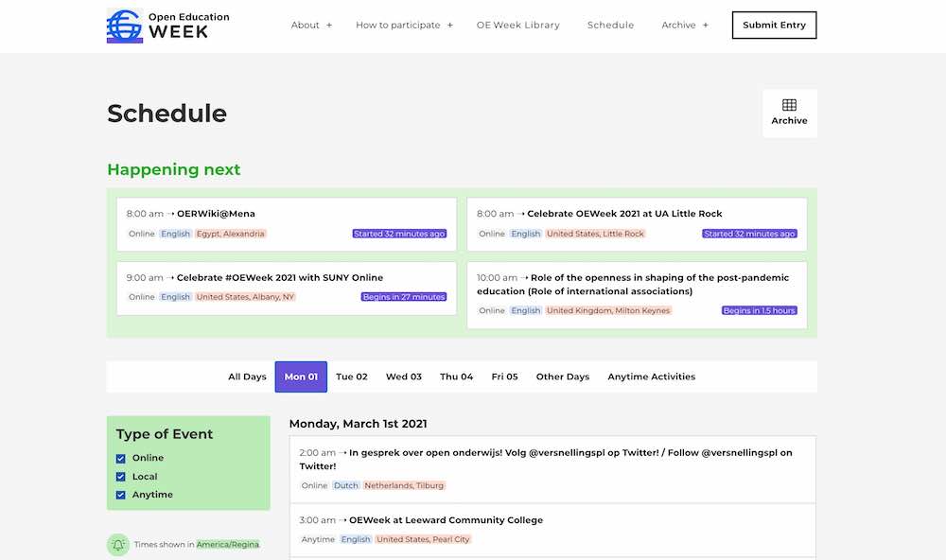Click the bell icon beside the timezone note

[118, 545]
